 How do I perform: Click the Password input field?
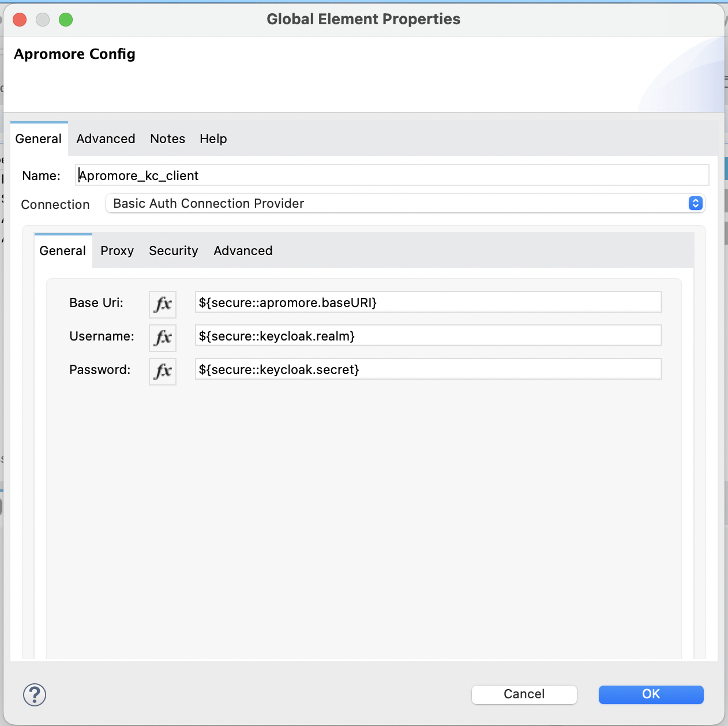tap(429, 369)
